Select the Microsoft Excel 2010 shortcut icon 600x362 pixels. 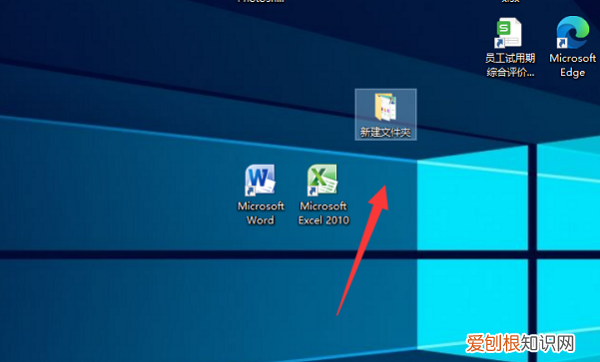[x=323, y=180]
